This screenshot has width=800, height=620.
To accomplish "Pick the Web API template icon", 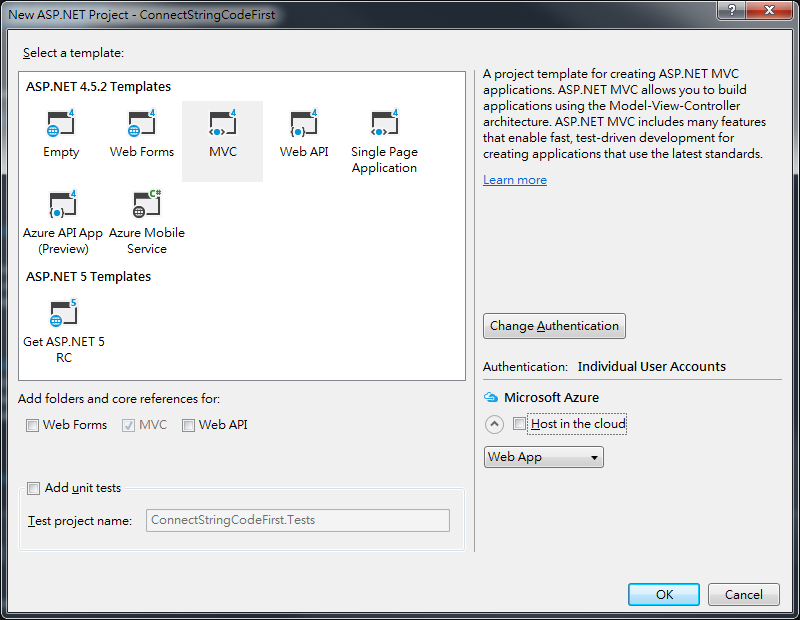I will click(304, 123).
